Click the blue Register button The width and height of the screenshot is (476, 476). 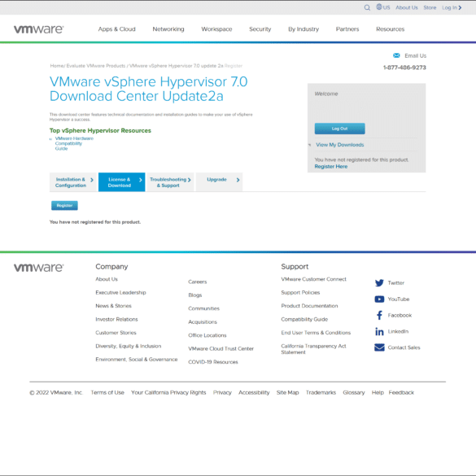click(x=64, y=206)
